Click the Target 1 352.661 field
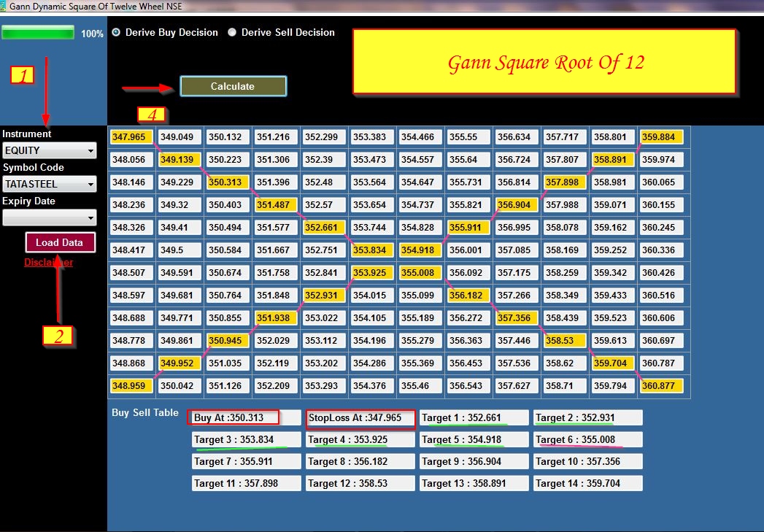The image size is (764, 532). 473,417
